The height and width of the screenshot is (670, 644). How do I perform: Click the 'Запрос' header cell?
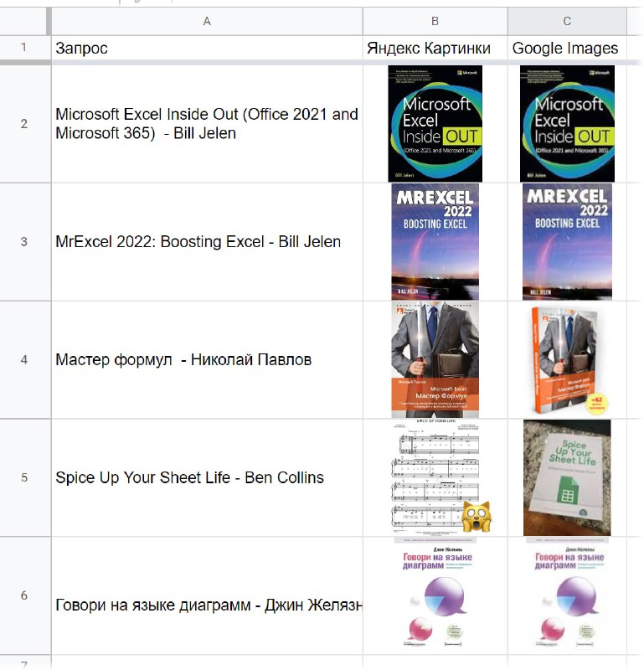click(207, 48)
